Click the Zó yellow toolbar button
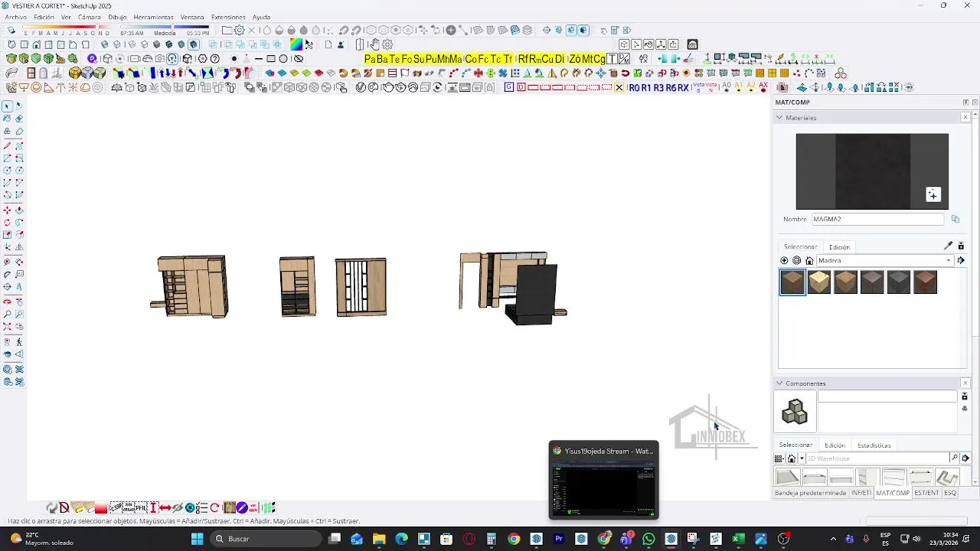Screen dimensions: 980x551 (x=575, y=59)
